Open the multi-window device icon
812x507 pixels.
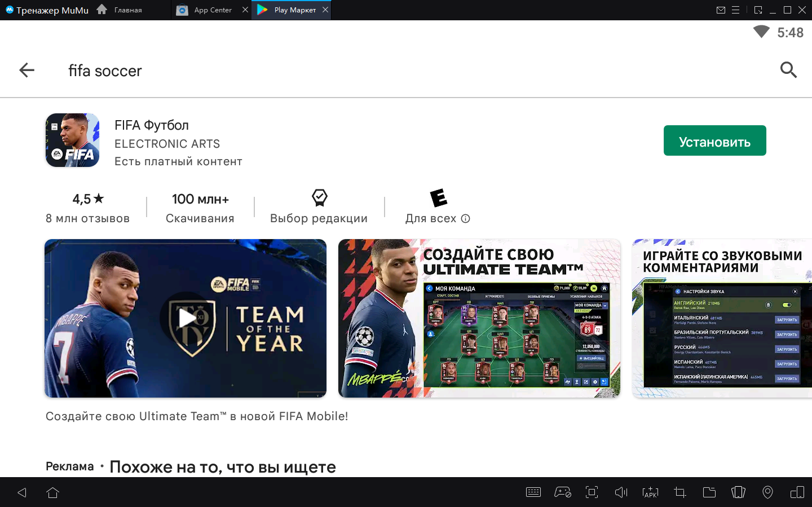[x=797, y=492]
